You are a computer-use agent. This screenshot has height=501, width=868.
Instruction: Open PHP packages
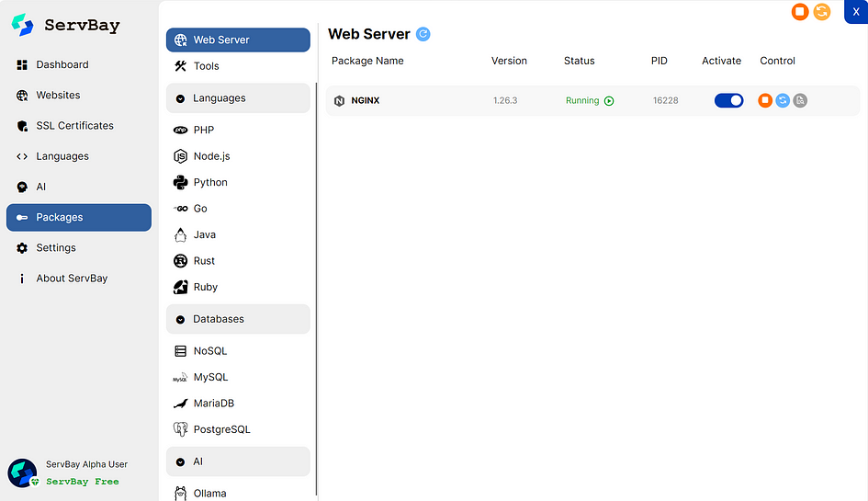pos(238,130)
